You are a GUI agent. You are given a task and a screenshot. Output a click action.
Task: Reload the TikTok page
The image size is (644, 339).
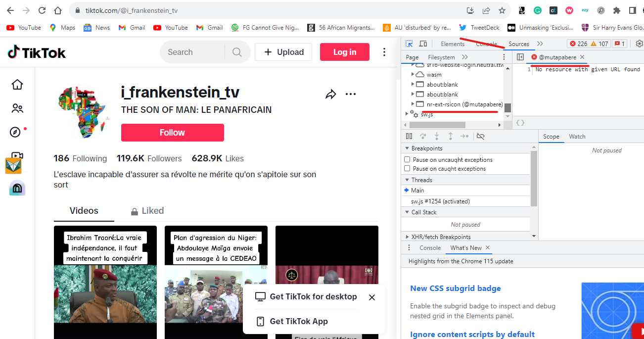tap(42, 10)
